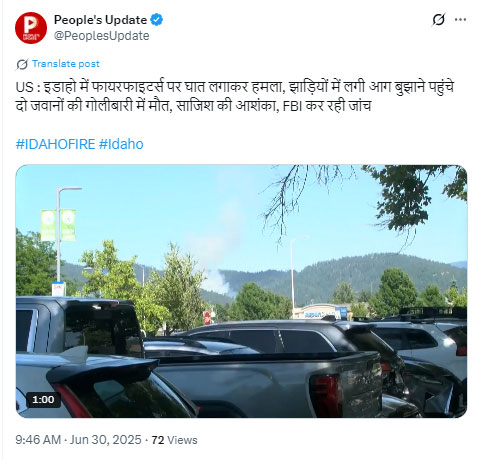
Task: Open the People's Update display name
Action: [x=100, y=20]
